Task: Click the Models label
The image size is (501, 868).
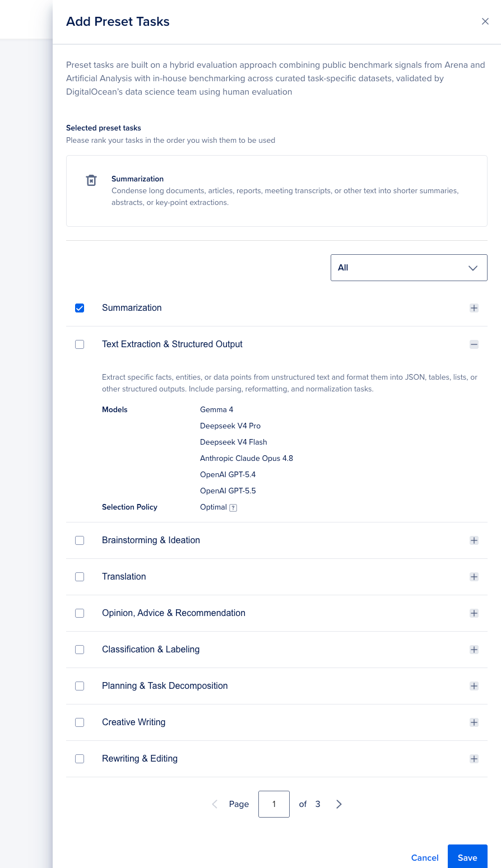Action: tap(115, 410)
